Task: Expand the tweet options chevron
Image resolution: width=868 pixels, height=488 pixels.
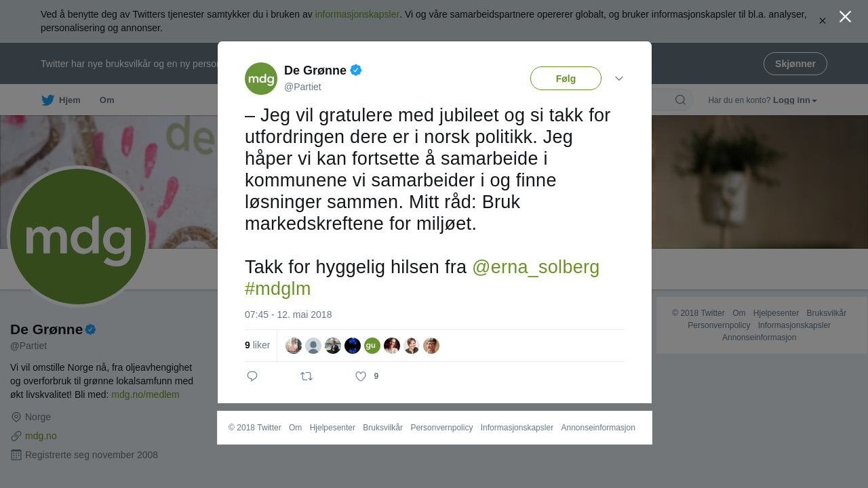Action: tap(619, 79)
